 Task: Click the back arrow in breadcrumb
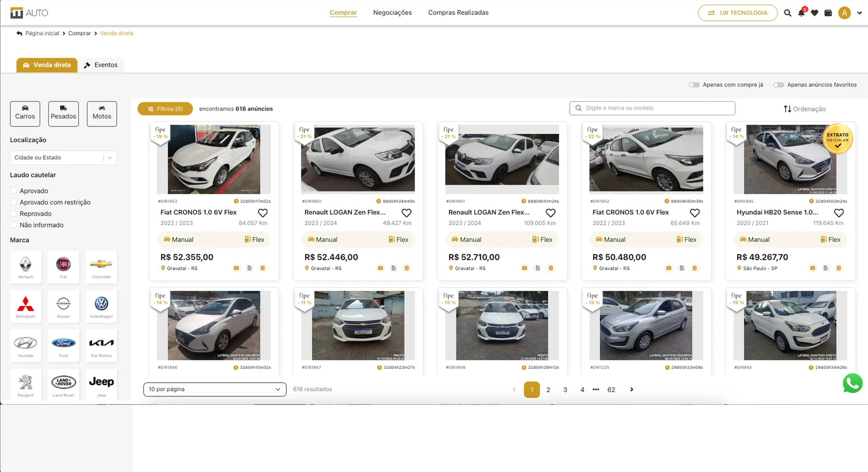[x=19, y=33]
